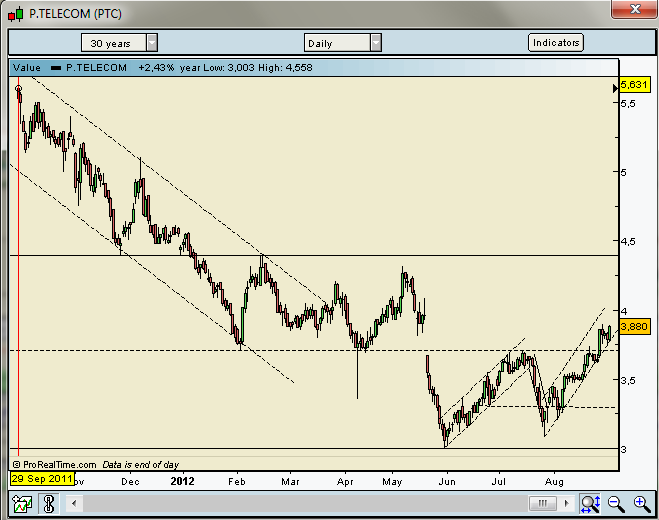Image resolution: width=659 pixels, height=520 pixels.
Task: Click the arrow button beside 'Daily'
Action: point(376,43)
